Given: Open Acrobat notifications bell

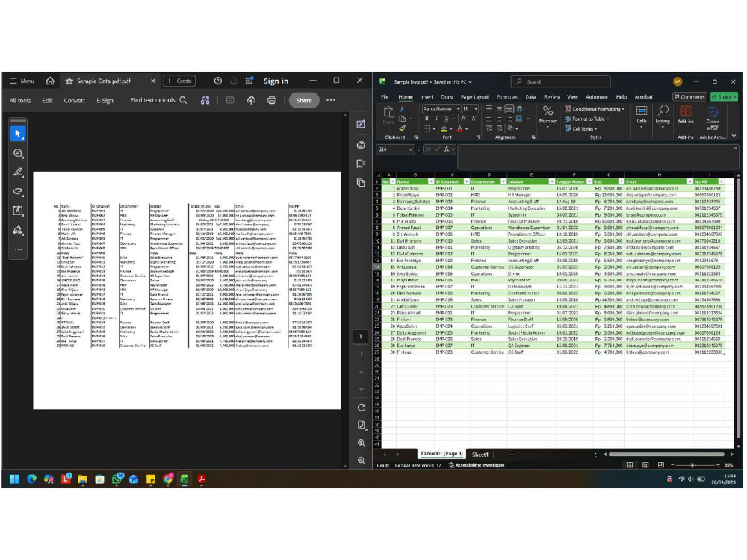Looking at the screenshot, I should pyautogui.click(x=233, y=81).
